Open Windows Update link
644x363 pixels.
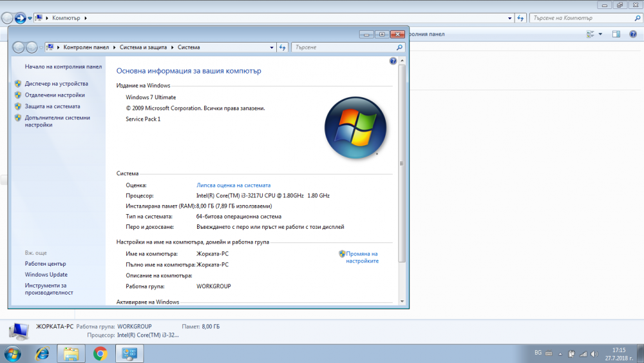point(46,275)
